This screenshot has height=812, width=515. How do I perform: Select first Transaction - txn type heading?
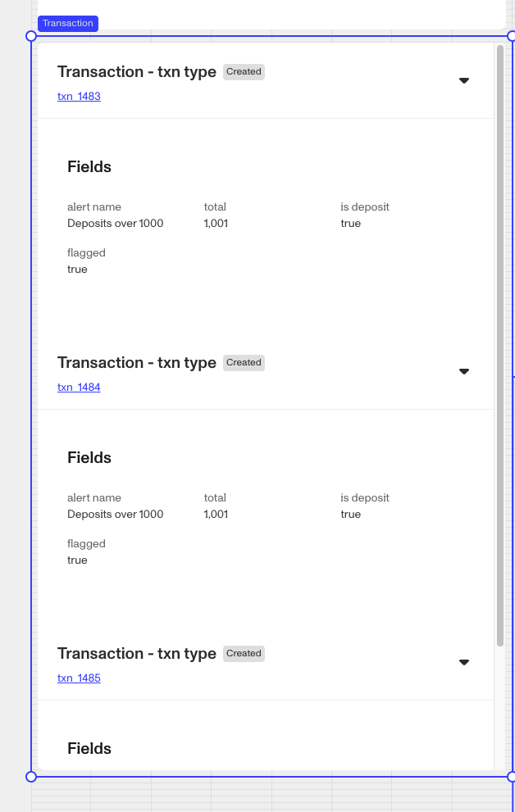[x=137, y=72]
